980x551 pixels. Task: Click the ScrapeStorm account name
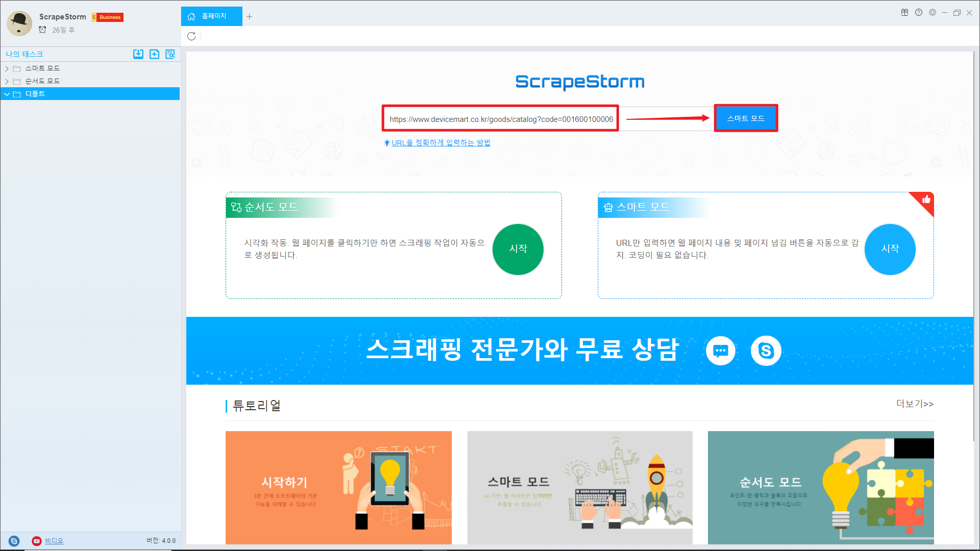click(63, 17)
